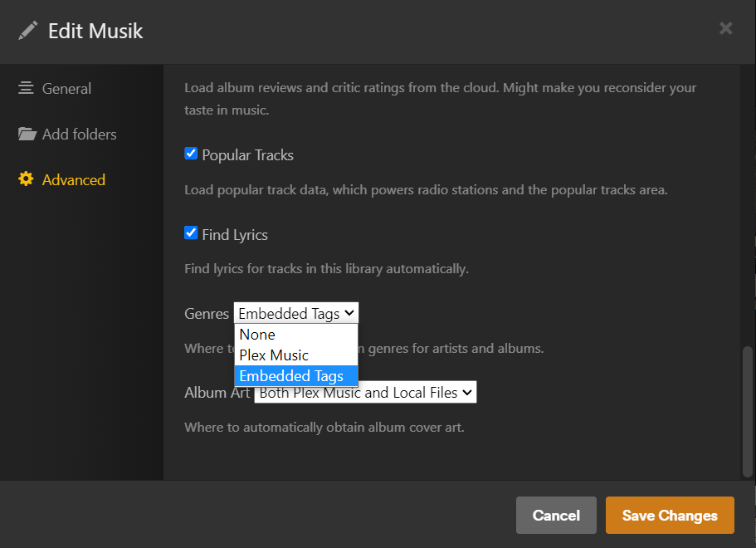Open the Add folders section
Viewport: 756px width, 548px height.
pos(79,135)
